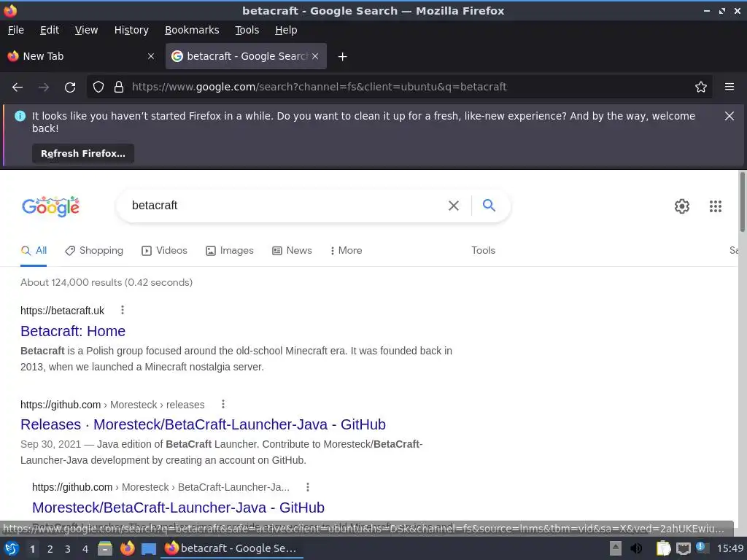Launch Firefox from the taskbar launcher
The height and width of the screenshot is (560, 747).
(x=127, y=548)
